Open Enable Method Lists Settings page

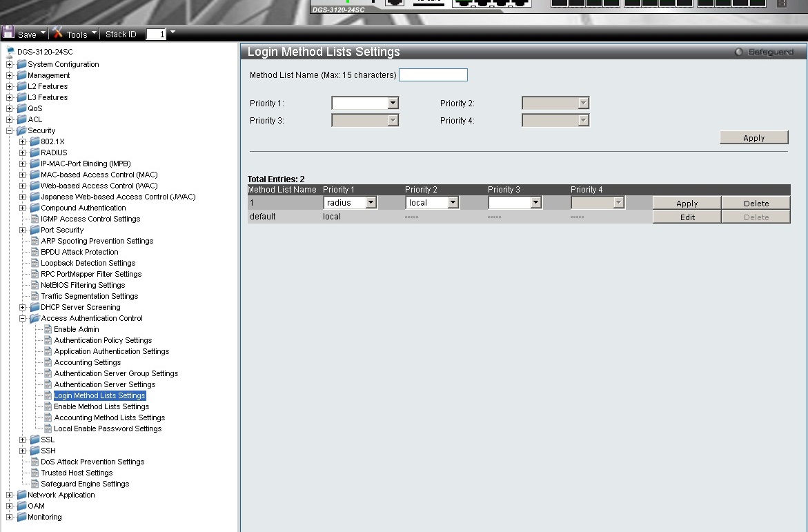pyautogui.click(x=101, y=406)
